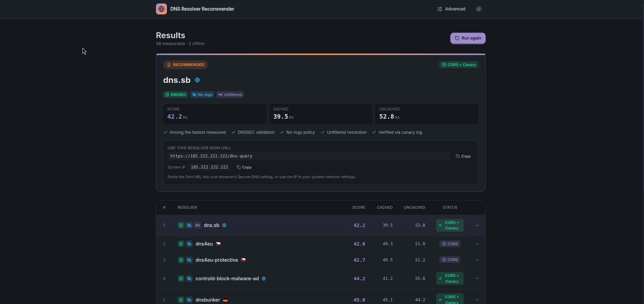
Task: Click the globe icon in dns.sb table row
Action: point(224,225)
